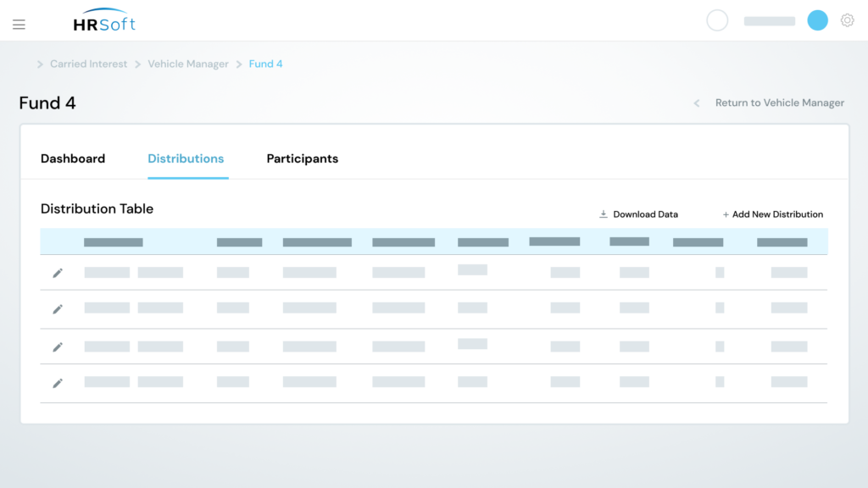The width and height of the screenshot is (868, 488).
Task: Click the first column header of the Distribution Table
Action: (114, 242)
